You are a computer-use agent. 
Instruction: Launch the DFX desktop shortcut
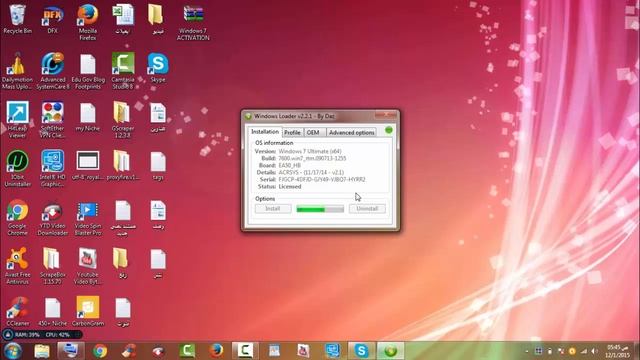tap(52, 20)
